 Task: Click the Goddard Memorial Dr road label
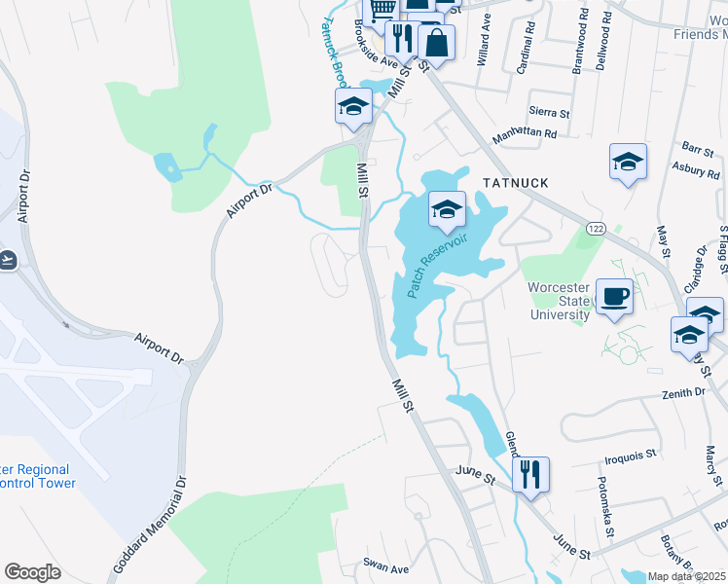coord(150,525)
